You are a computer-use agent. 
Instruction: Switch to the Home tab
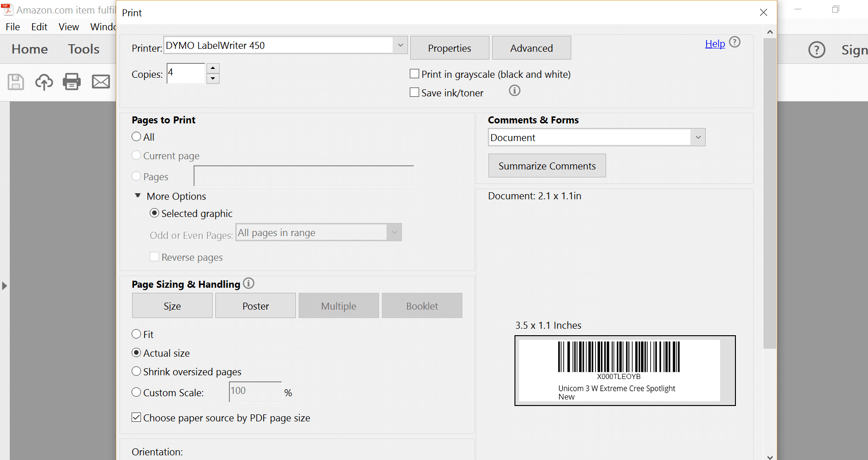tap(30, 49)
